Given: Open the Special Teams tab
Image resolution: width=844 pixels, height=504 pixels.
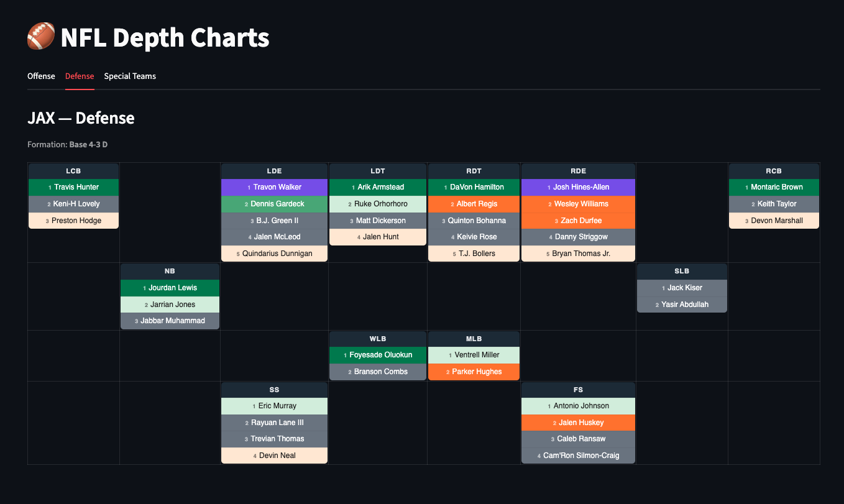Looking at the screenshot, I should [x=130, y=76].
